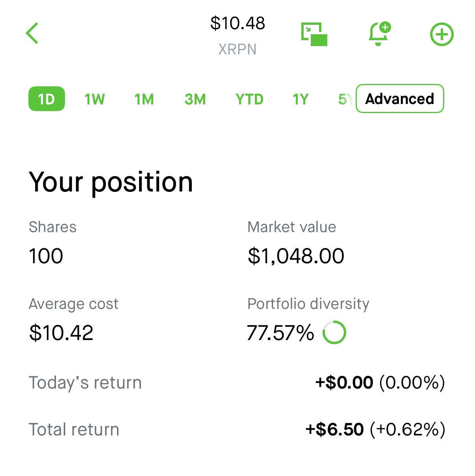Tap the $10.48 XRPN price header
The image size is (475, 476).
click(237, 35)
